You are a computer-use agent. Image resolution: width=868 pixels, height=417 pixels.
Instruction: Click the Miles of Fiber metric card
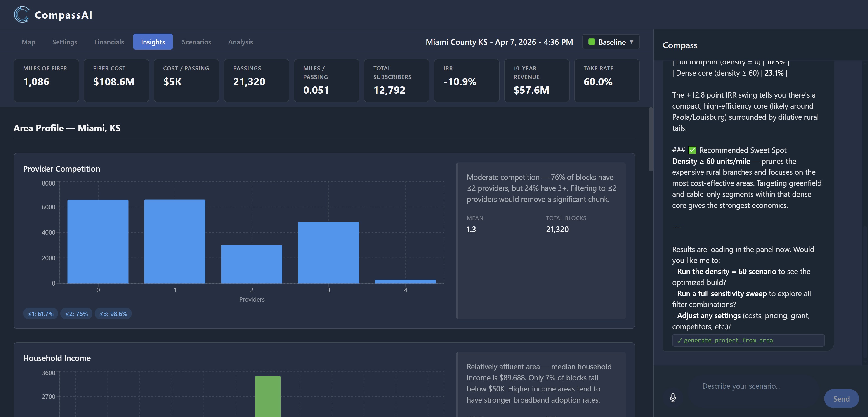(x=46, y=80)
